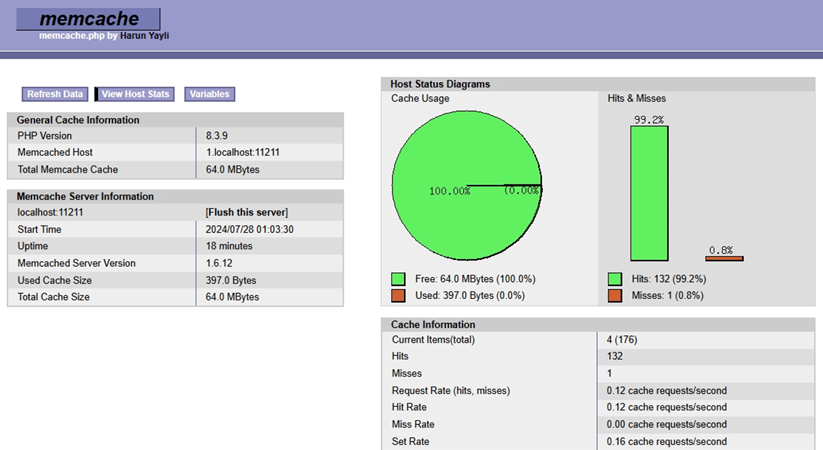Click the Flush this server link
Image resolution: width=823 pixels, height=450 pixels.
click(x=247, y=212)
